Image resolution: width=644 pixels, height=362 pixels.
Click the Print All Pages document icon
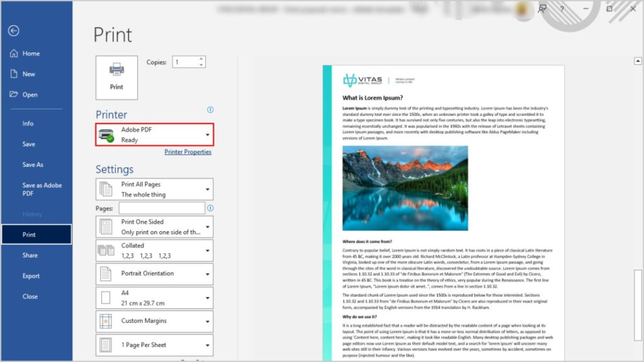[106, 189]
